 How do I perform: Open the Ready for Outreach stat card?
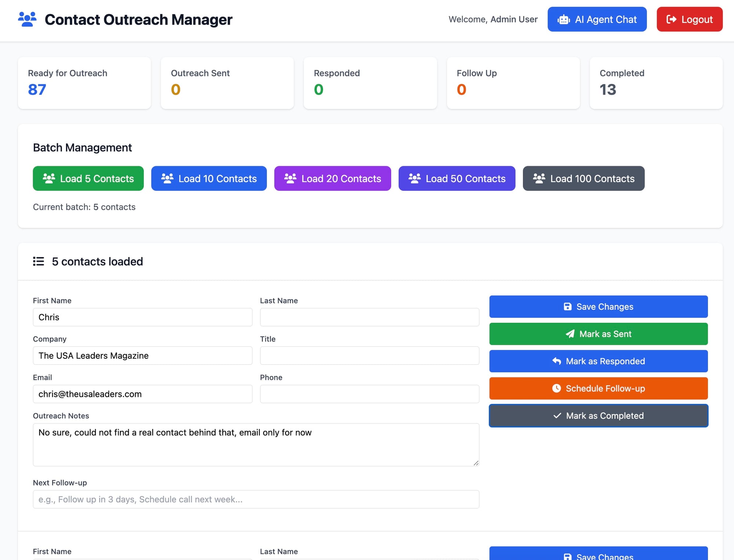tap(84, 83)
